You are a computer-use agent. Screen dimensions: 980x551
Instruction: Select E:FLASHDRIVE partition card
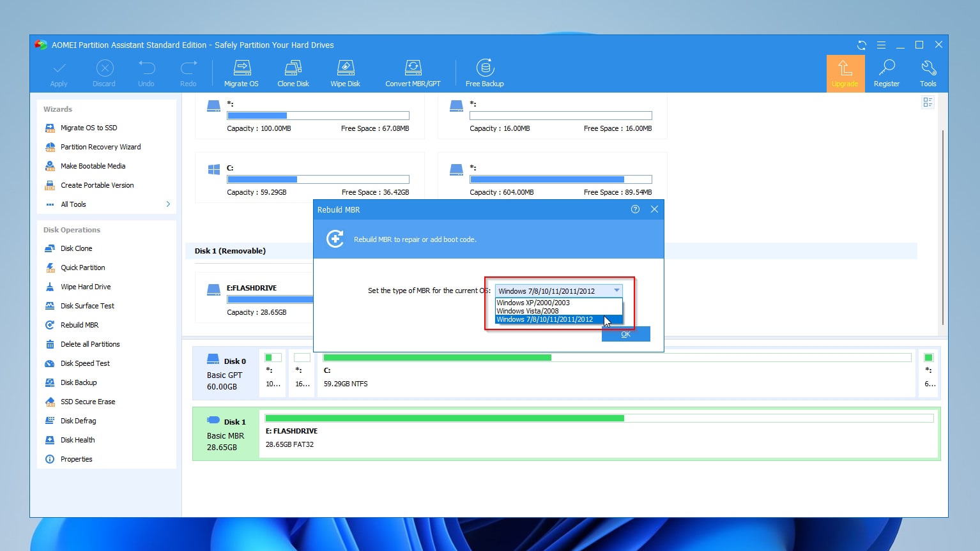click(254, 298)
